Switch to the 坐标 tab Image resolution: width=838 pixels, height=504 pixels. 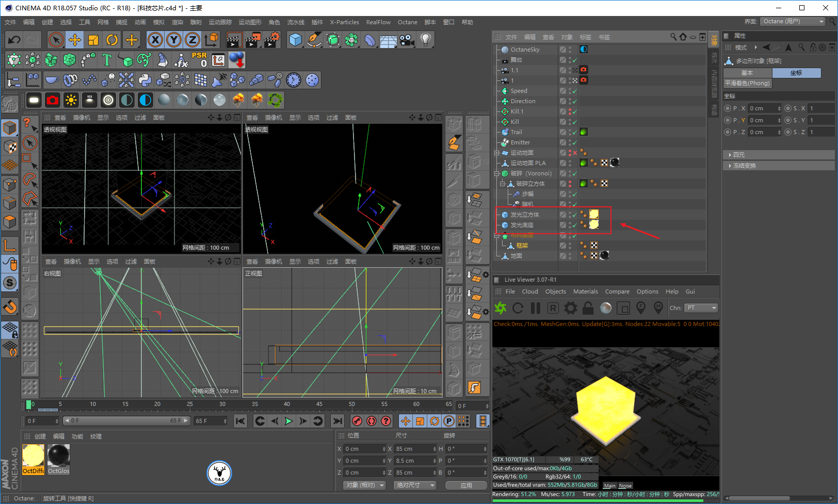coord(796,73)
